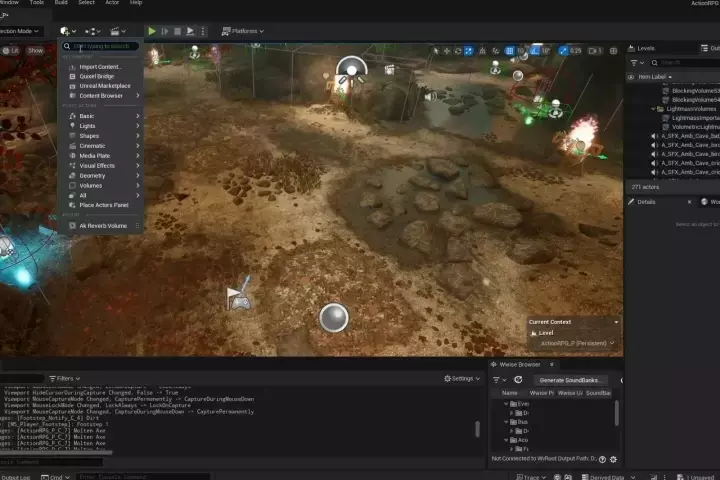Collapse the LightmassVolumes folder
This screenshot has width=720, height=480.
(x=653, y=109)
